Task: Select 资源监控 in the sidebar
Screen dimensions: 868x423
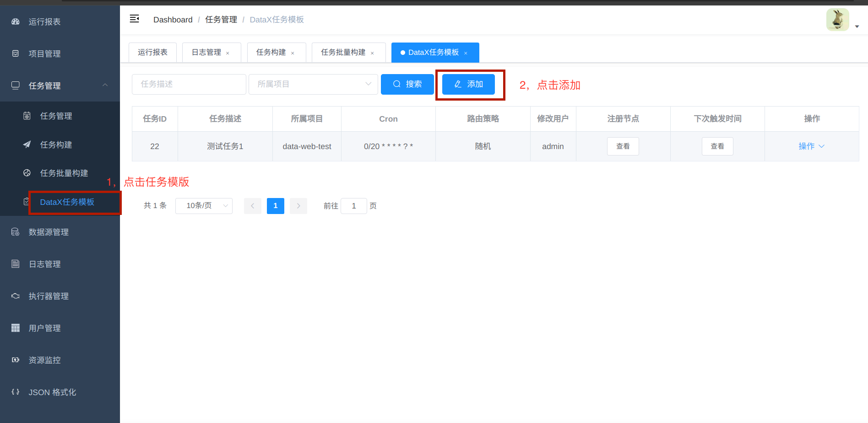Action: [x=44, y=360]
